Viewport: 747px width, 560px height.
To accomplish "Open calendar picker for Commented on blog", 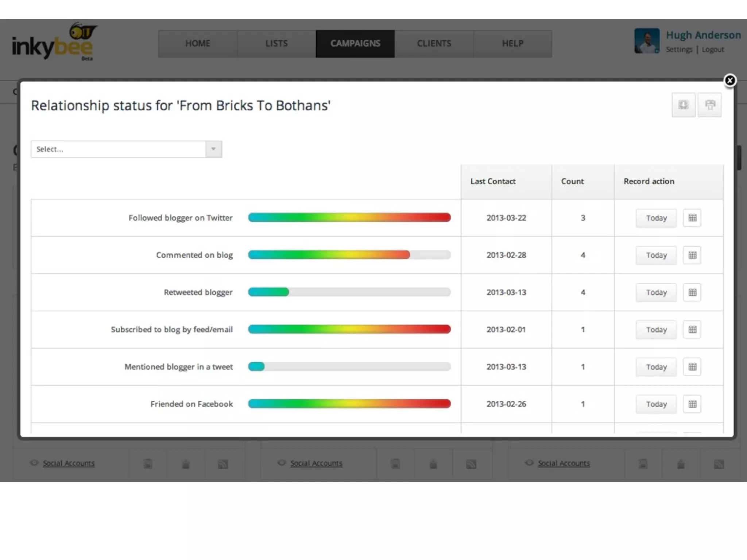I will coord(692,255).
